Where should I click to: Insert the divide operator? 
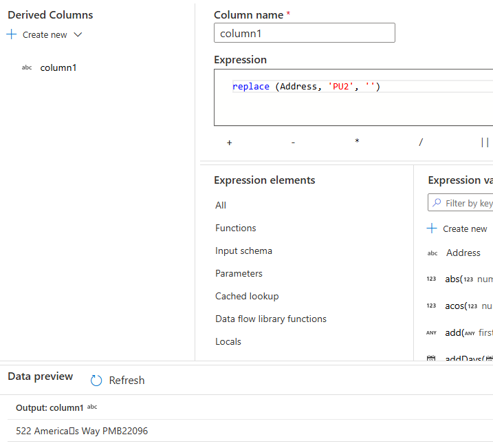click(421, 142)
